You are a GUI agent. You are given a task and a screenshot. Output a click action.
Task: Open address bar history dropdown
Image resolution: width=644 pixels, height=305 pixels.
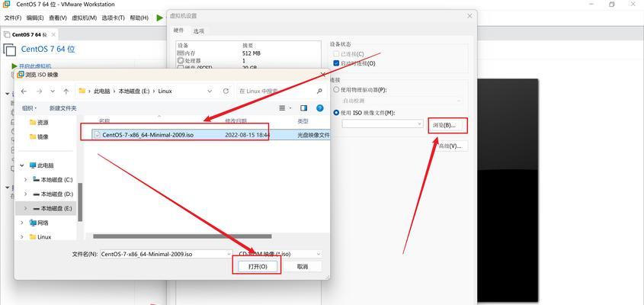coord(210,91)
